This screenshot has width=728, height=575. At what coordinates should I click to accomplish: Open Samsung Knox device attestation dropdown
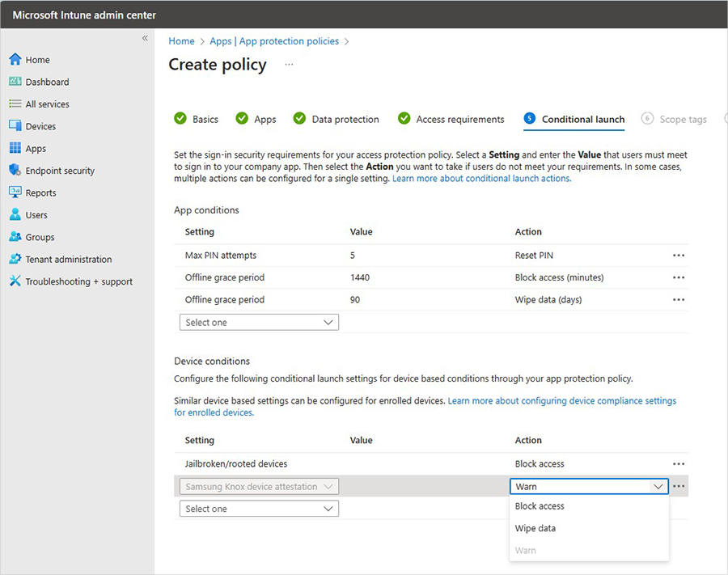(x=259, y=486)
